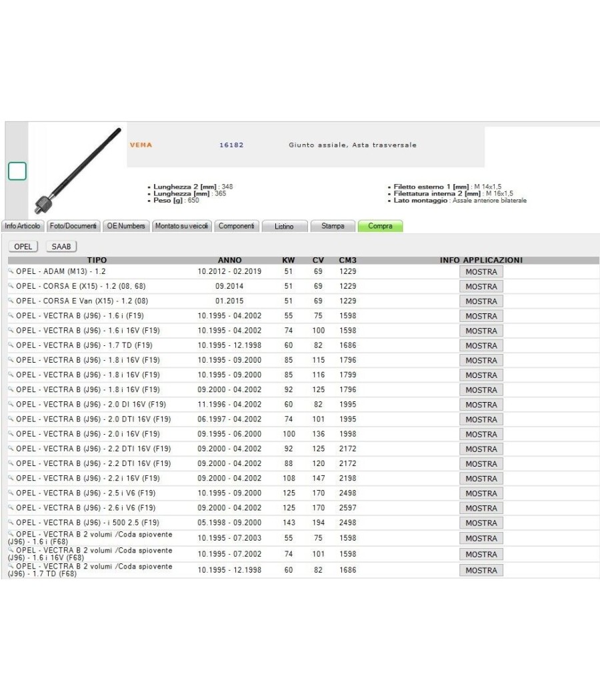Filter vehicles by OPEL brand
The image size is (600, 700).
tap(23, 247)
